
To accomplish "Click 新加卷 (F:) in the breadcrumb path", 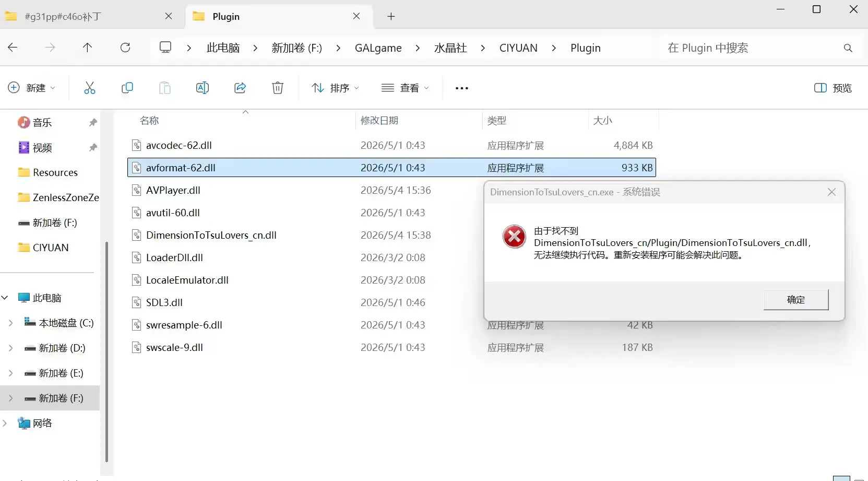I will 296,48.
